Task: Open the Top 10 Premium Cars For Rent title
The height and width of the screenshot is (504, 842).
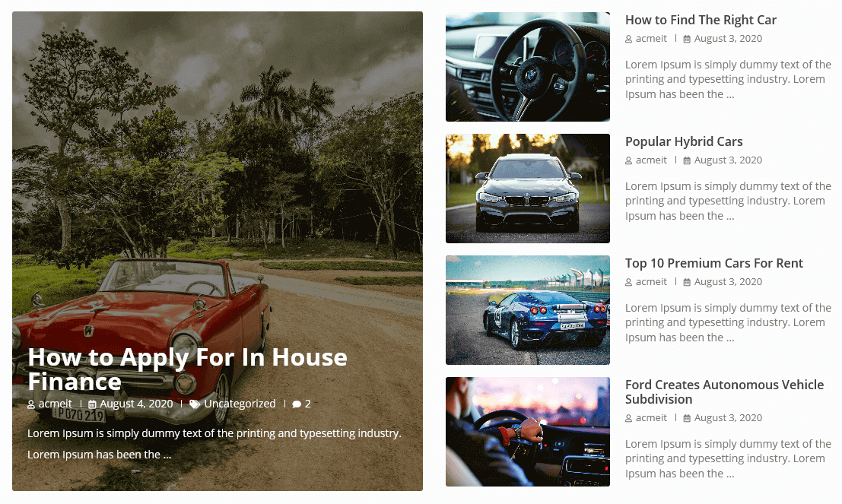Action: tap(713, 263)
